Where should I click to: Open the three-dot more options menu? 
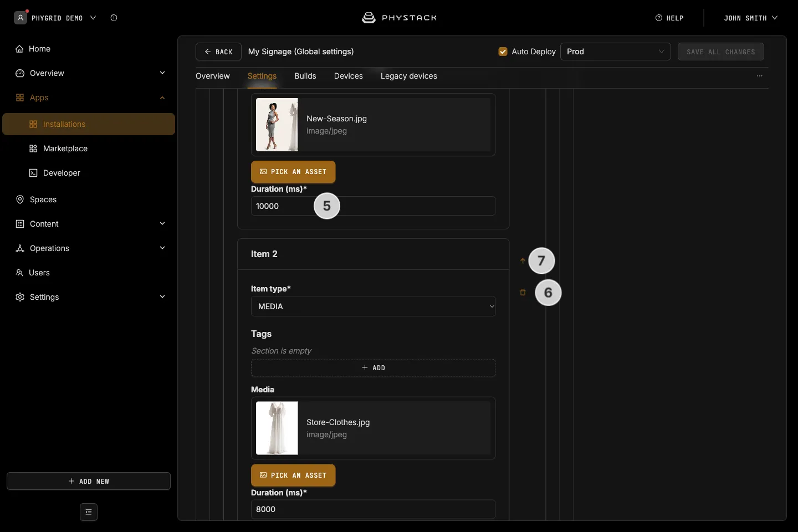coord(760,76)
